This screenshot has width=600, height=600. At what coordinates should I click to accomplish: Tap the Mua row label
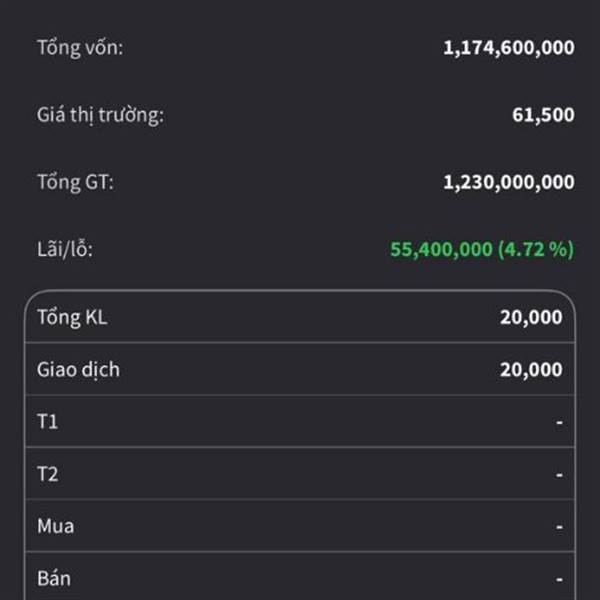[55, 526]
